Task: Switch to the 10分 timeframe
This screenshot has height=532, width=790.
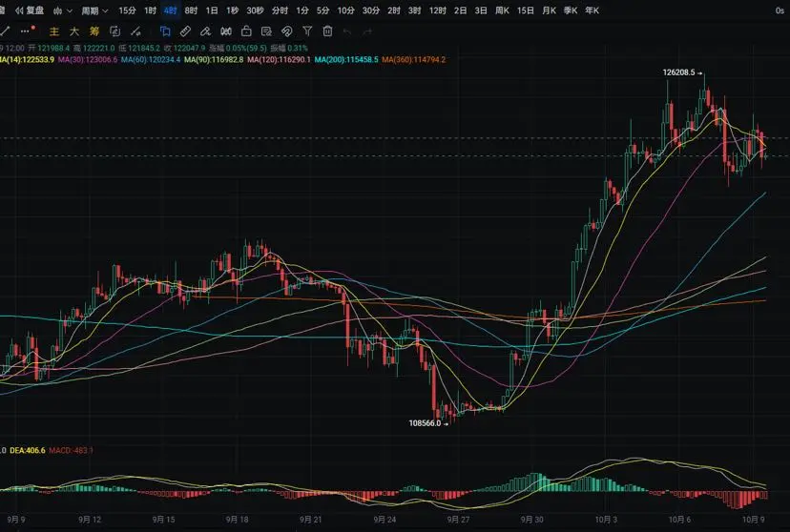Action: [x=345, y=10]
